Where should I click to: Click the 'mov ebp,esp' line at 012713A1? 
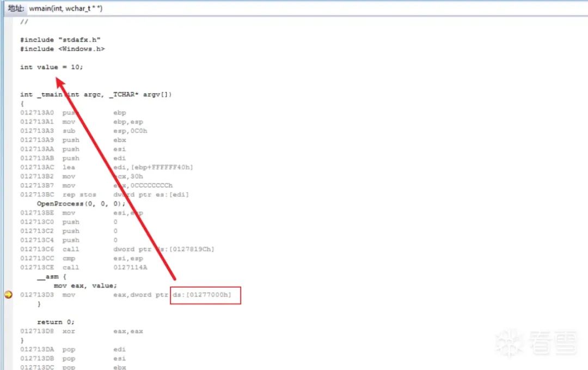(x=81, y=122)
